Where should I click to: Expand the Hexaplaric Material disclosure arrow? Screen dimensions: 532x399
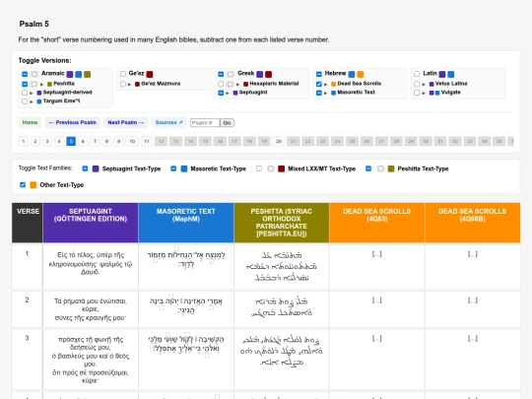[x=238, y=84]
